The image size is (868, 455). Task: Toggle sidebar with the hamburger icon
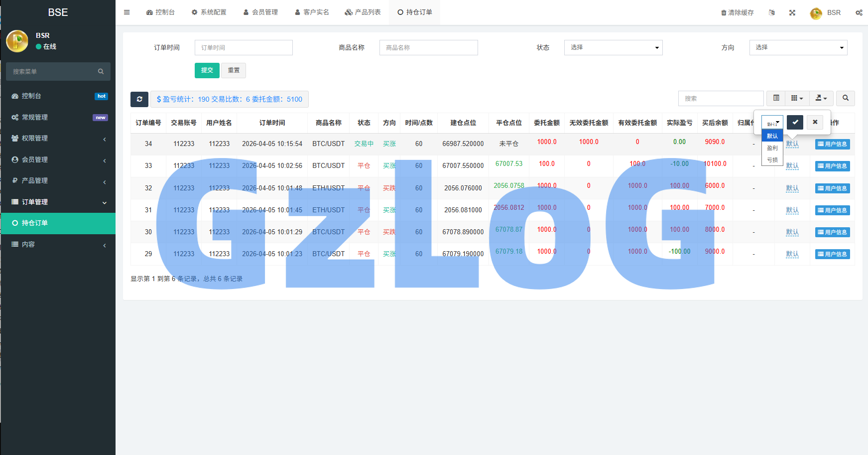(127, 12)
